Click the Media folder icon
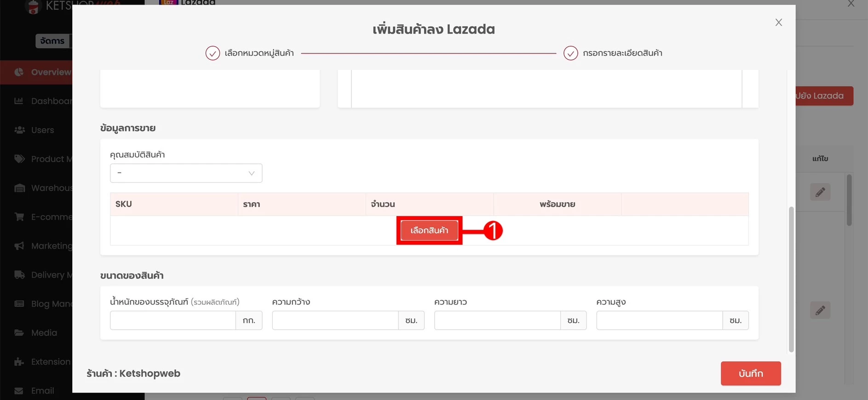Viewport: 868px width, 400px height. point(19,333)
